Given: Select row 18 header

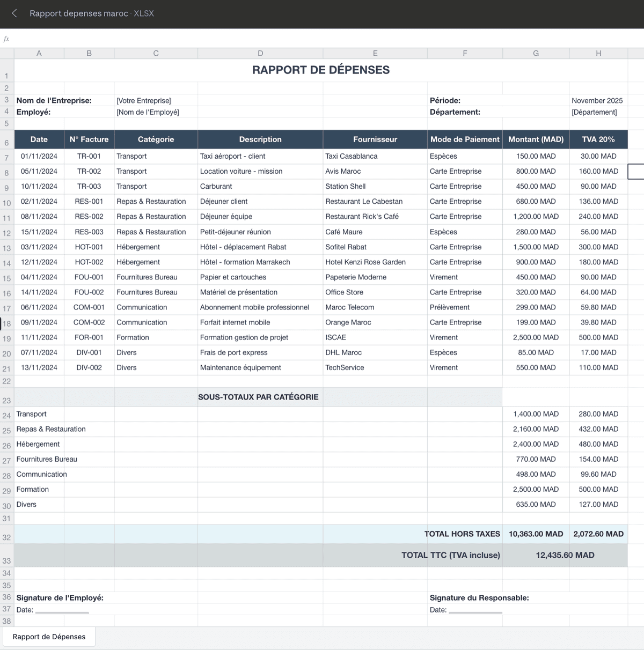Looking at the screenshot, I should 6,323.
